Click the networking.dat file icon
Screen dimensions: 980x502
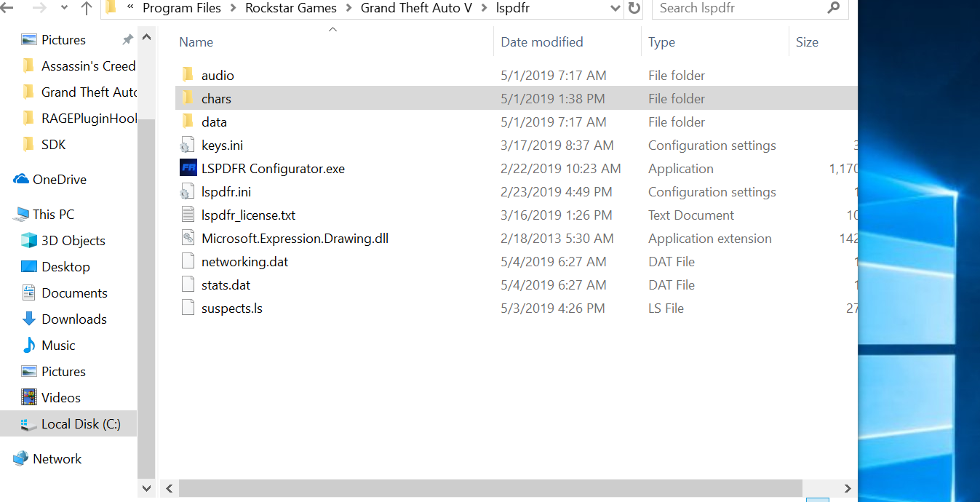[x=188, y=261]
